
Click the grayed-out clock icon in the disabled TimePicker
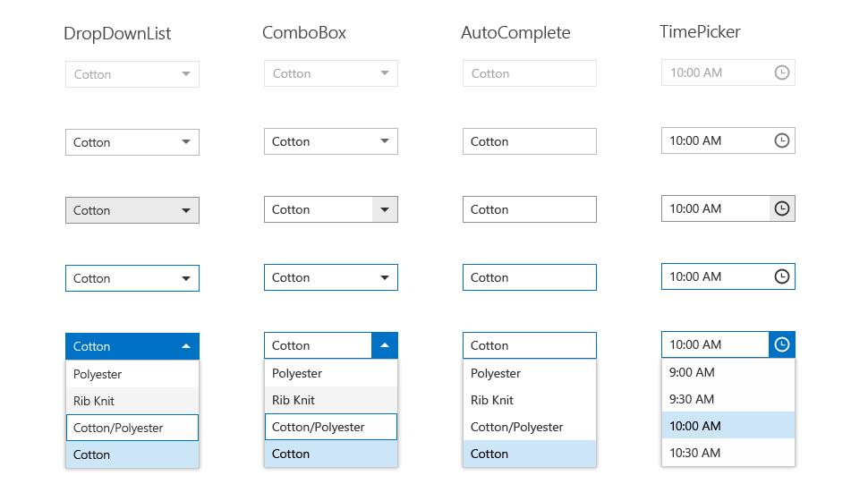click(x=782, y=72)
